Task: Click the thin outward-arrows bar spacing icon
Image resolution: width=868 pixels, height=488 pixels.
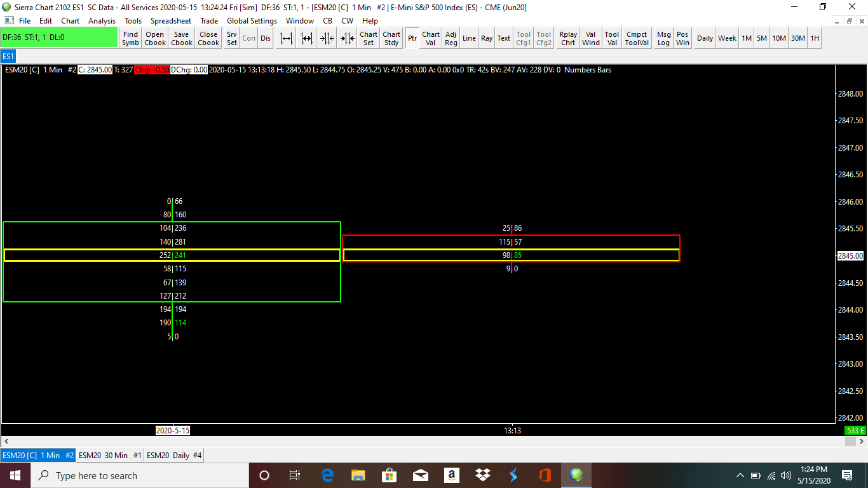Action: click(x=287, y=38)
